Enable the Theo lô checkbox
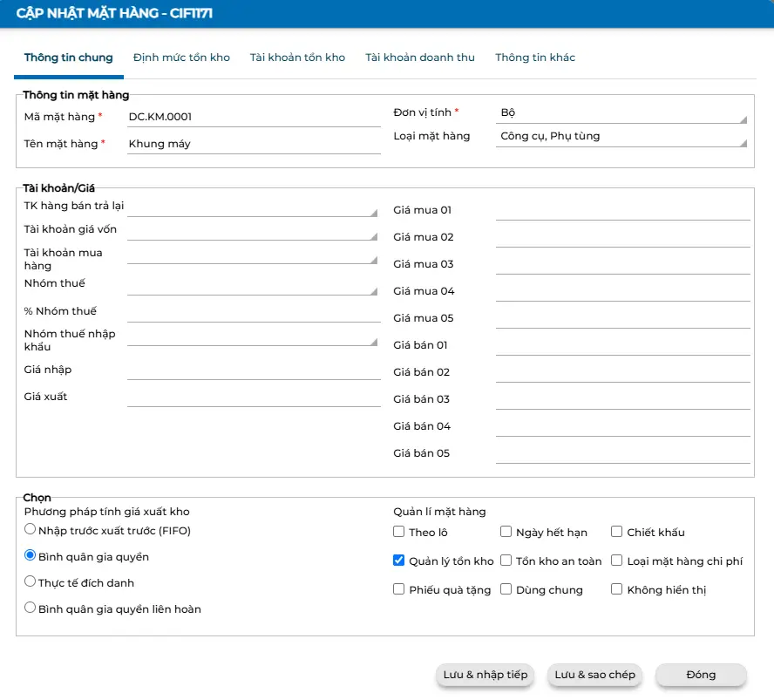The image size is (774, 700). coord(399,532)
